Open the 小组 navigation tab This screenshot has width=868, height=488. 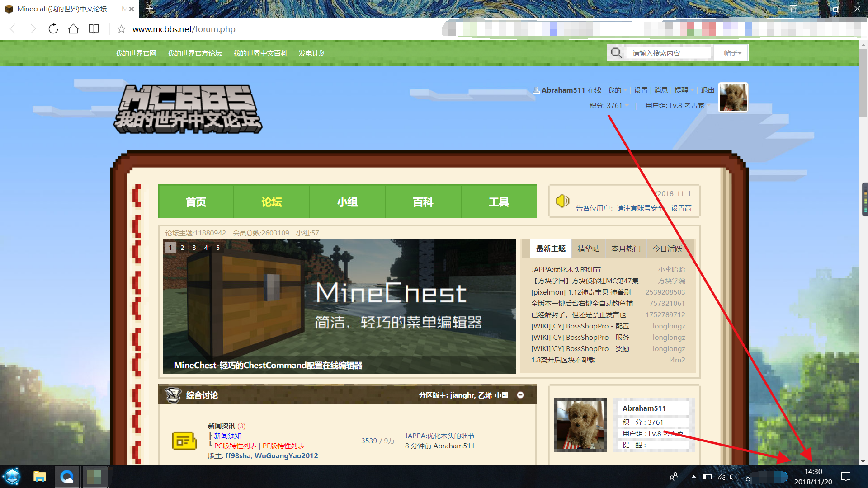pyautogui.click(x=347, y=202)
